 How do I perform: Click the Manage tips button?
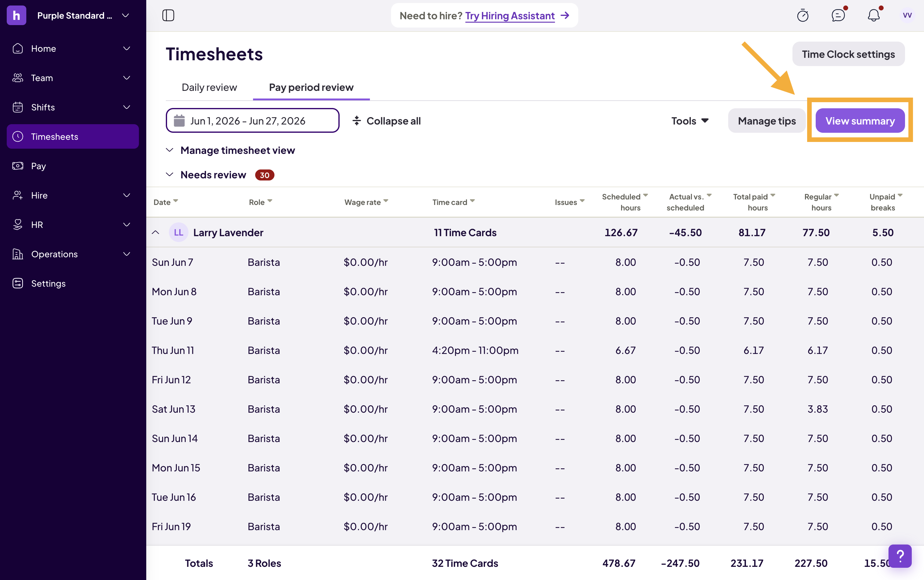click(x=767, y=121)
